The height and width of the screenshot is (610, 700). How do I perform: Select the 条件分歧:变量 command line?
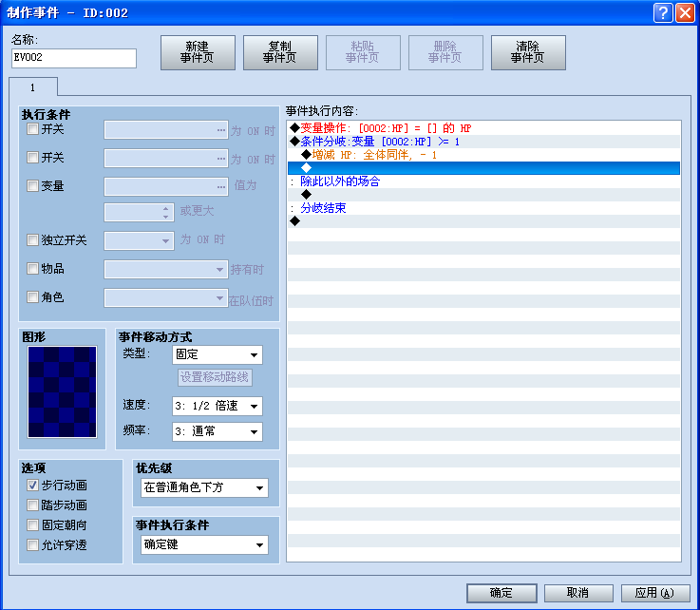[x=484, y=142]
